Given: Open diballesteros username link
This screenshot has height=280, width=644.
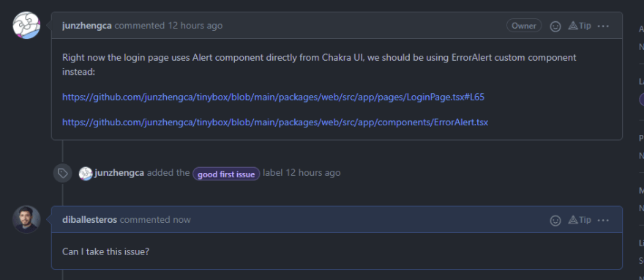Looking at the screenshot, I should [x=89, y=220].
